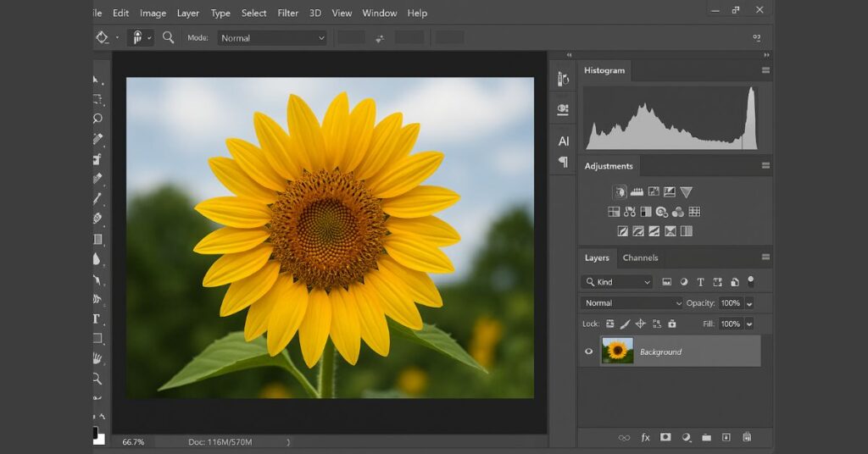Open the Image menu
This screenshot has width=868, height=454.
(153, 13)
